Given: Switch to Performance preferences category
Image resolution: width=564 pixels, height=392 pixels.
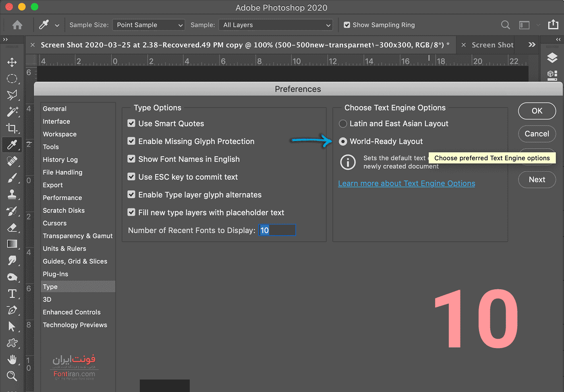Looking at the screenshot, I should (62, 198).
